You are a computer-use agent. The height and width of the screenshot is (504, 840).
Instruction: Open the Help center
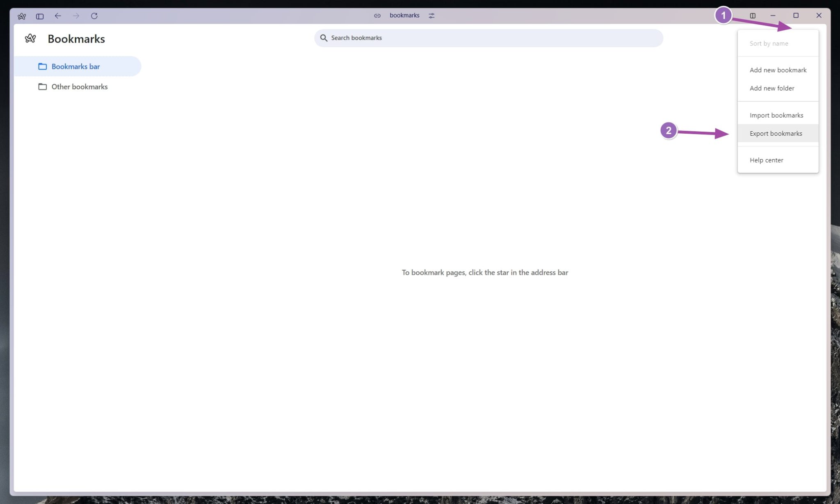click(766, 160)
